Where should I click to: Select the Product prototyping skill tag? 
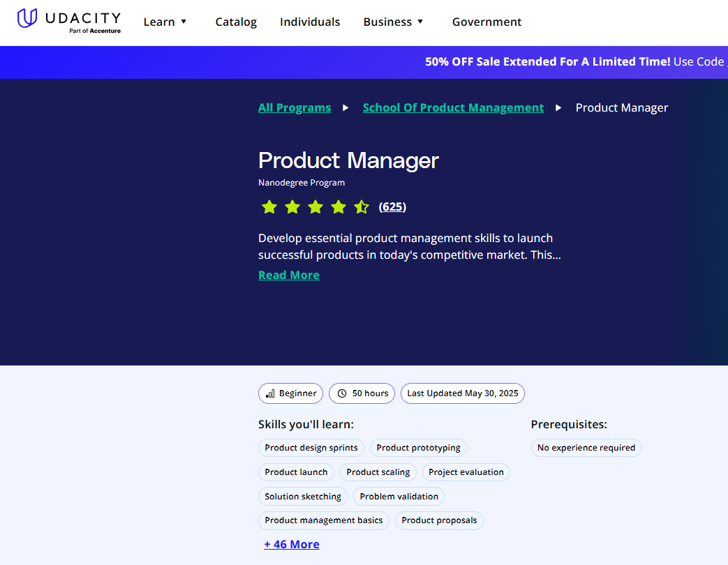click(x=418, y=448)
